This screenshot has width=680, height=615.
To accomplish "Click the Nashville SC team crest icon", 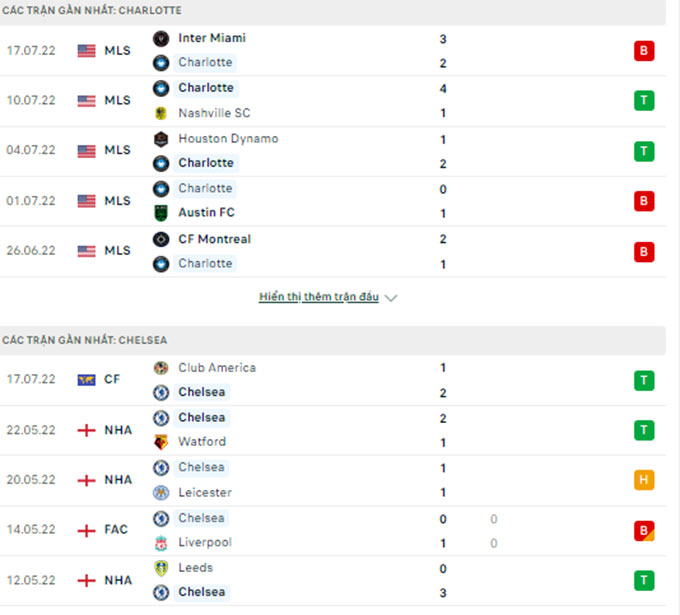I will point(161,113).
